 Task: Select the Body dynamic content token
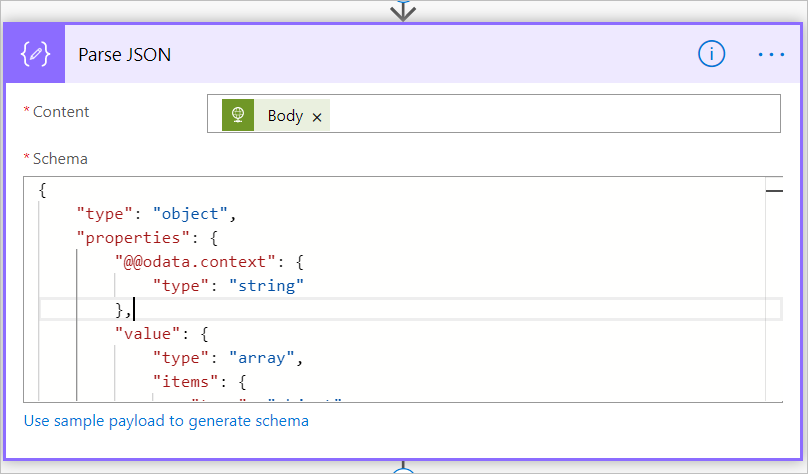[285, 116]
